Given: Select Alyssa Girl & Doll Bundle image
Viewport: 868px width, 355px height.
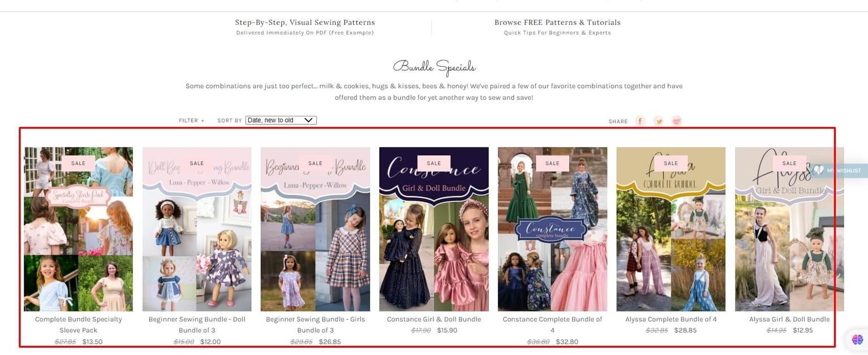Looking at the screenshot, I should pos(789,229).
